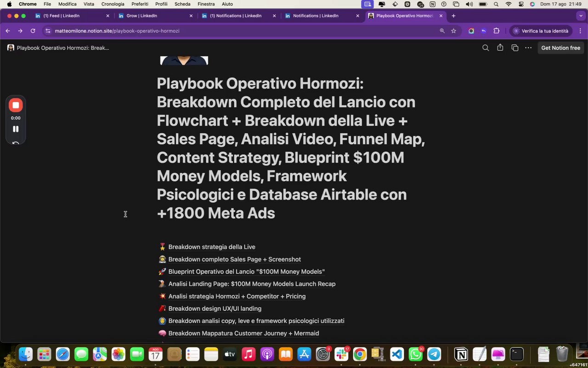588x368 pixels.
Task: Click the colorful ring extension icon
Action: (471, 31)
